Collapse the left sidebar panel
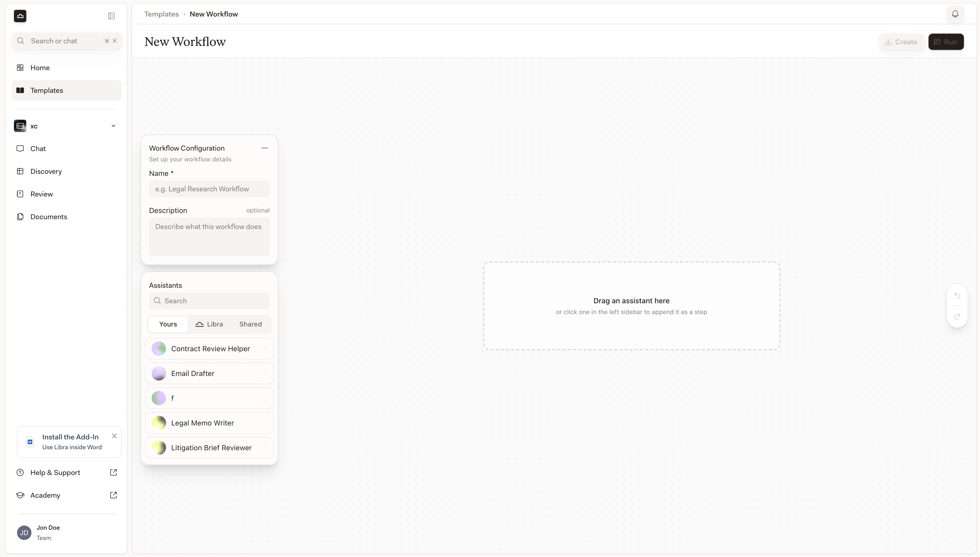This screenshot has width=980, height=557. point(111,16)
